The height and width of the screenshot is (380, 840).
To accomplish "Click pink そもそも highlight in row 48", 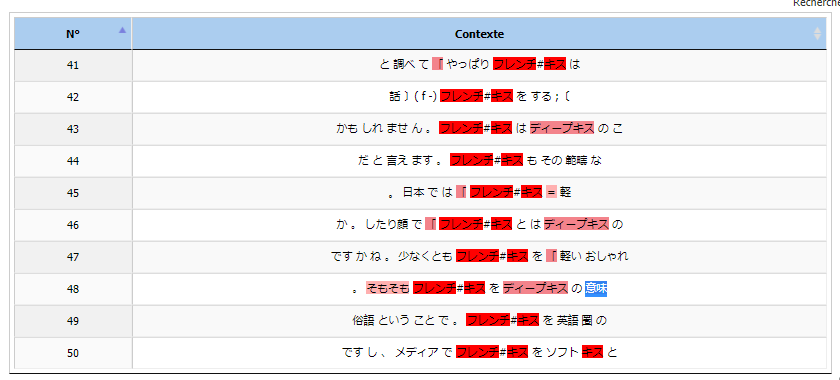I will pos(388,288).
